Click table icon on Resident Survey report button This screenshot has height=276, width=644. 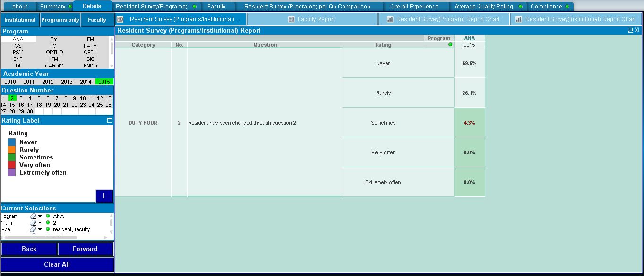click(120, 19)
